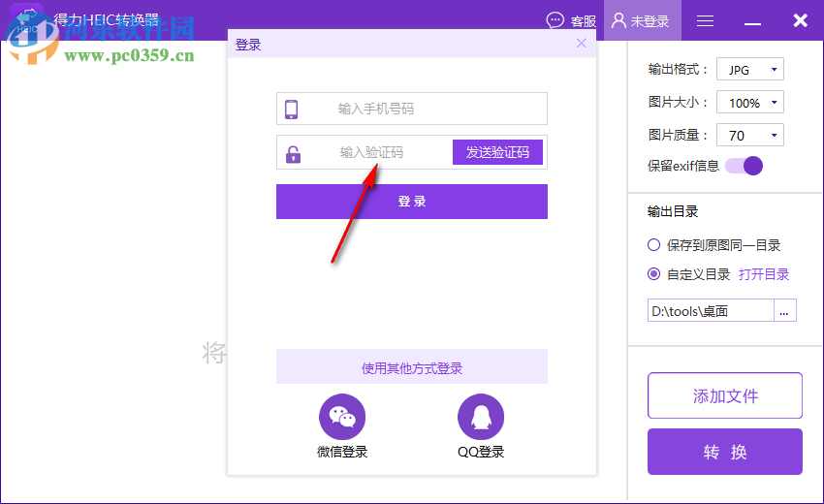Open the 图片大小 100% dropdown
The image size is (824, 504).
(750, 102)
